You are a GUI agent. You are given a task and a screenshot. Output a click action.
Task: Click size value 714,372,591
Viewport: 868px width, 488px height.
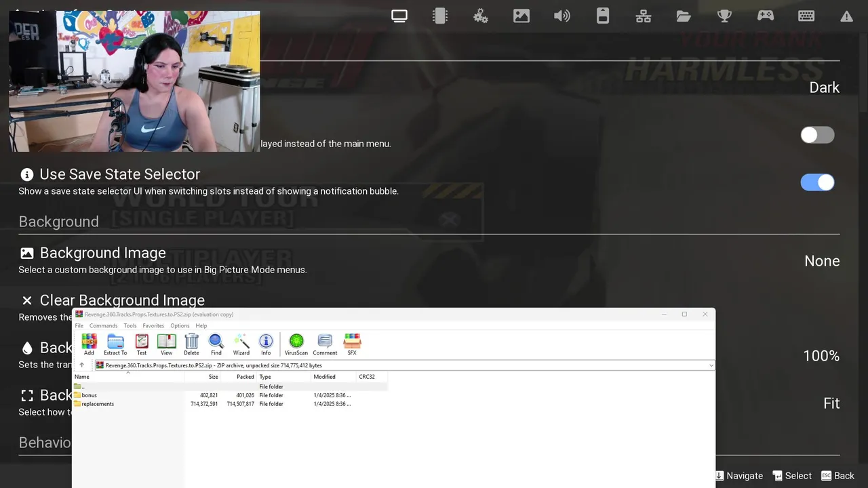pyautogui.click(x=204, y=404)
